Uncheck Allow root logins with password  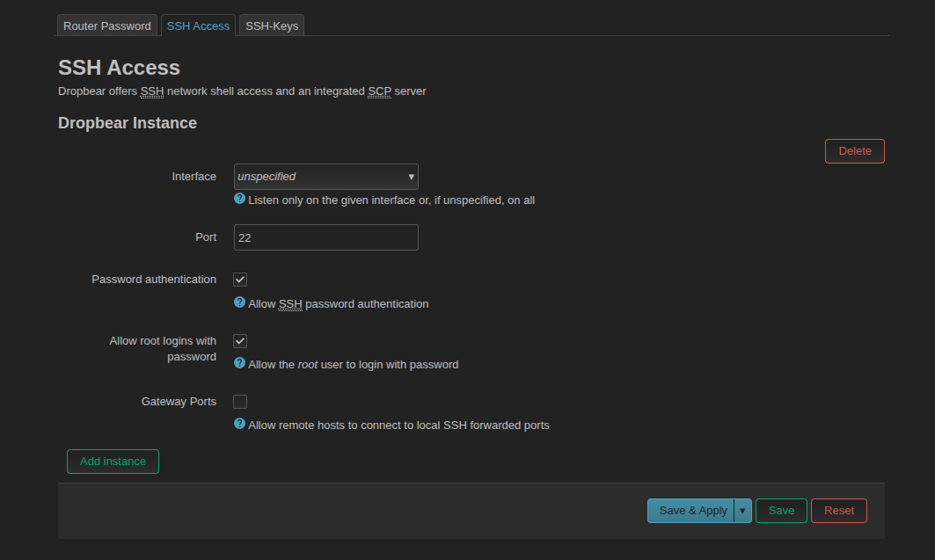[x=240, y=341]
